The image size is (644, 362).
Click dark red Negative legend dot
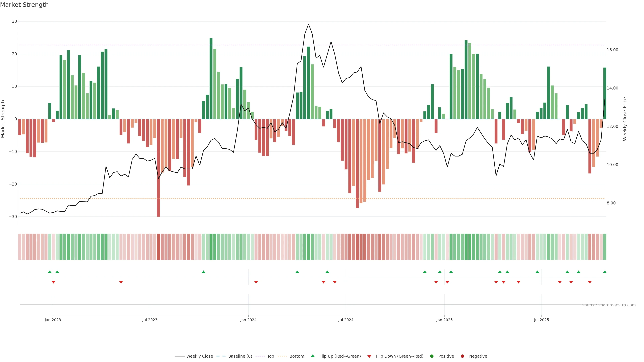[x=462, y=356]
